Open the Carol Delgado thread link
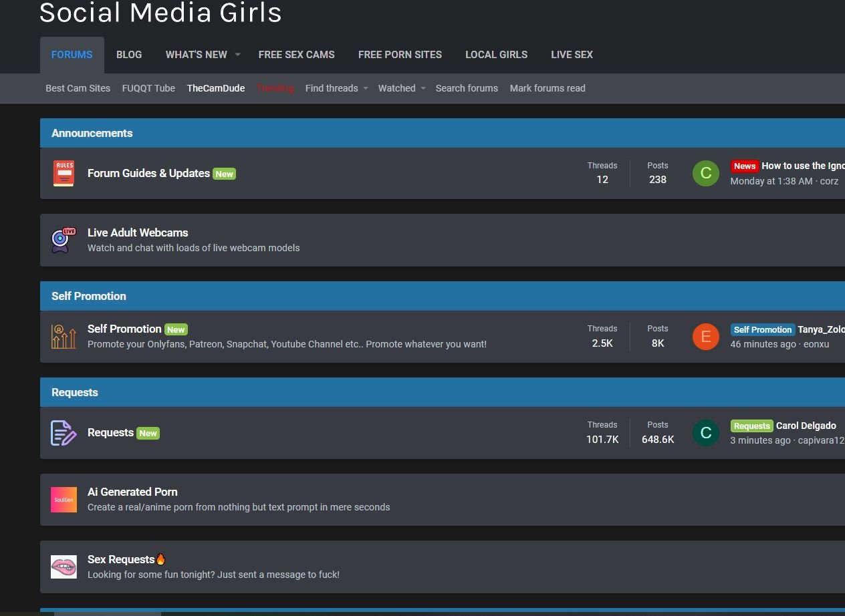 pyautogui.click(x=807, y=426)
